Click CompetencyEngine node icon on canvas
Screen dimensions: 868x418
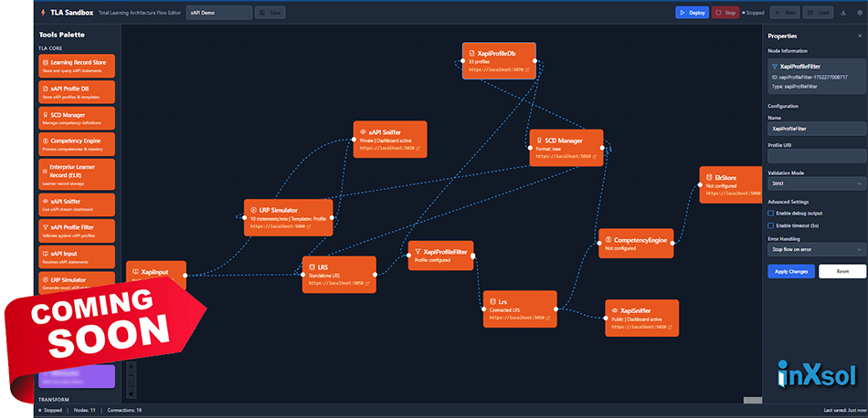(608, 240)
